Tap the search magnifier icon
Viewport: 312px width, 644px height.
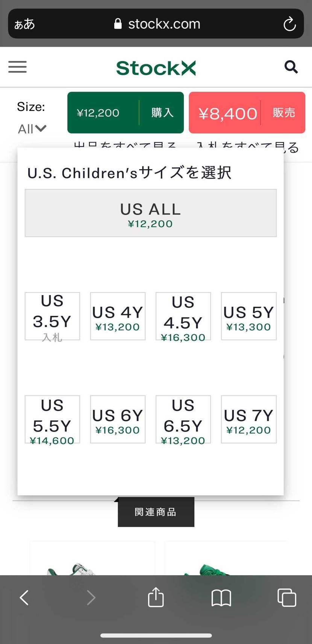point(291,67)
